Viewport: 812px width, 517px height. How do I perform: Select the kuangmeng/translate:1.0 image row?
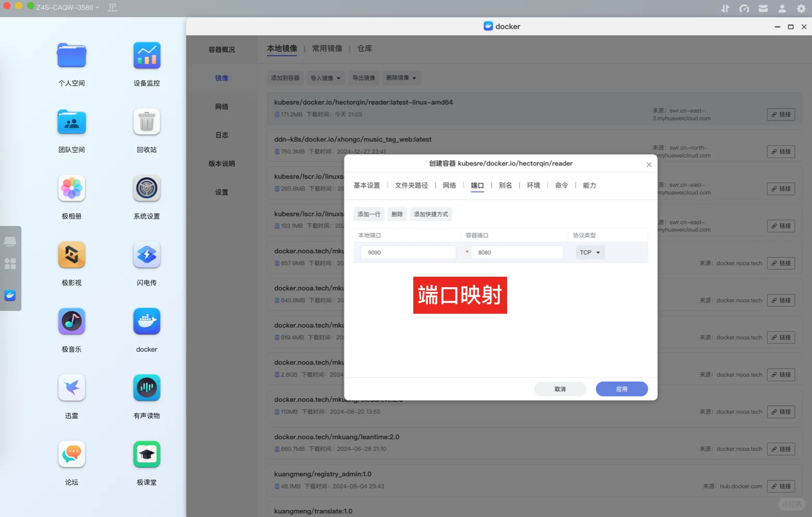(x=535, y=510)
